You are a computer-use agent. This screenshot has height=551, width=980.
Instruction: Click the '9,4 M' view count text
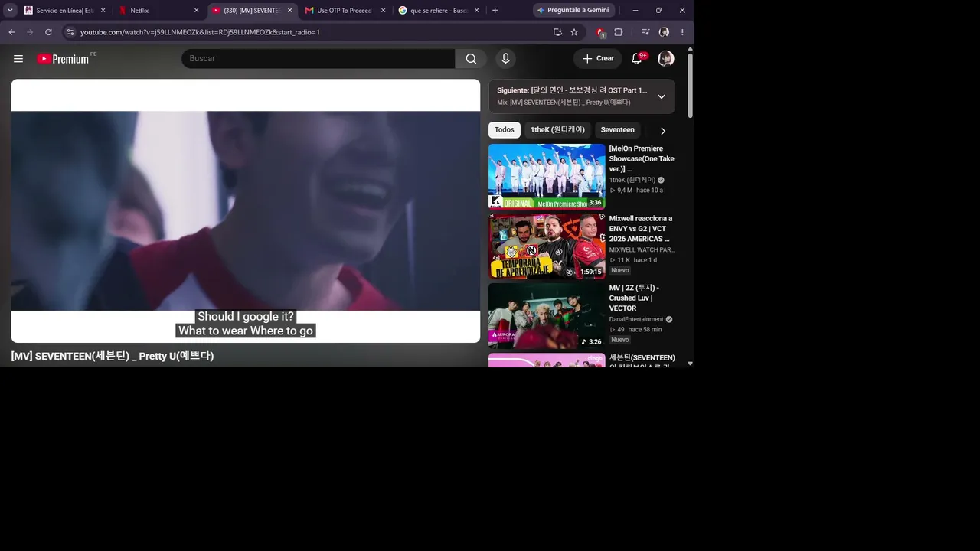[x=625, y=191]
